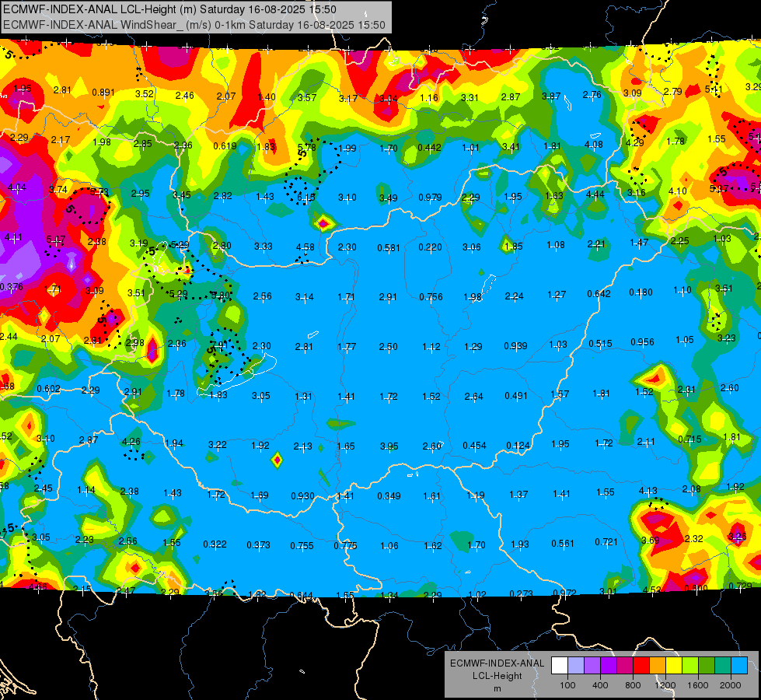The height and width of the screenshot is (700, 761).
Task: Click wind shear value 6.15
Action: click(305, 198)
